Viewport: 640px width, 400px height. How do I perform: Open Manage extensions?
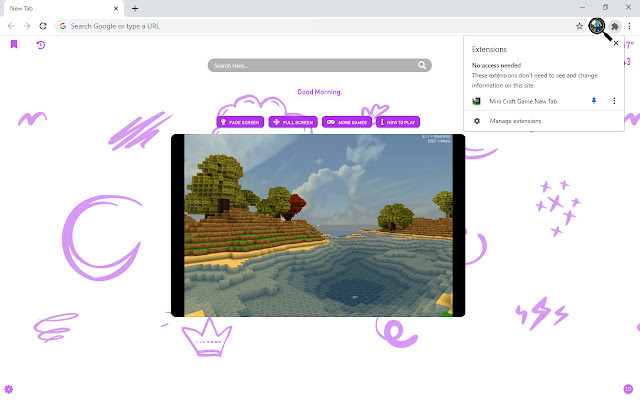[544, 121]
